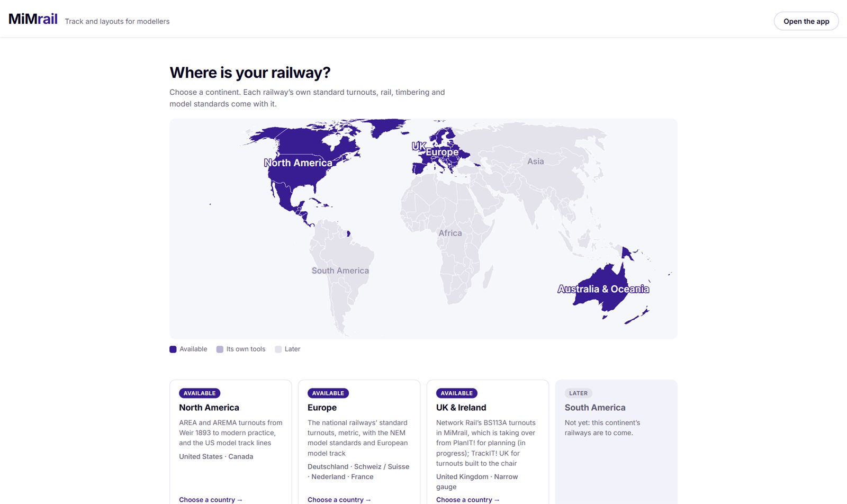Click the Africa label on the map
Viewport: 847px width, 504px height.
pyautogui.click(x=450, y=233)
